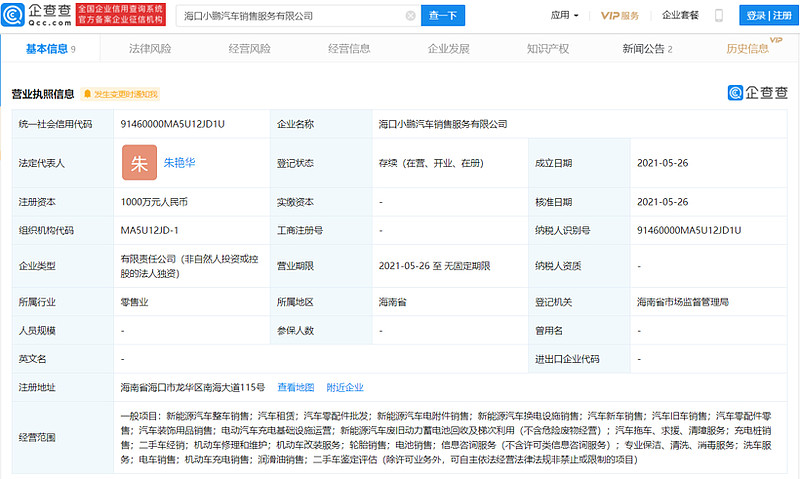Click company name 海口小鹏汽车销售服务有限公司 in table

[x=443, y=124]
